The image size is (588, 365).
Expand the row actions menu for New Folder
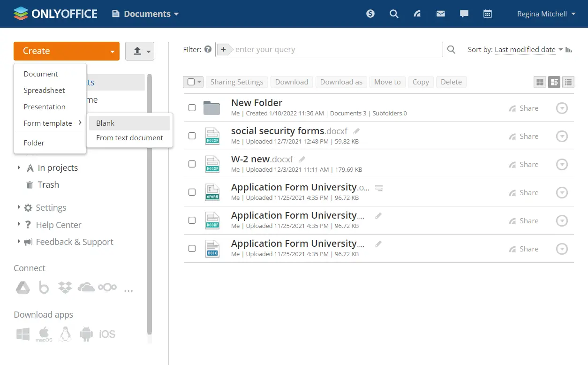pyautogui.click(x=562, y=108)
